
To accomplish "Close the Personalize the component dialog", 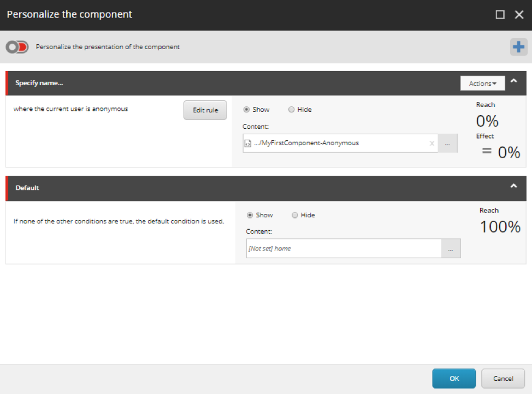I will point(519,15).
